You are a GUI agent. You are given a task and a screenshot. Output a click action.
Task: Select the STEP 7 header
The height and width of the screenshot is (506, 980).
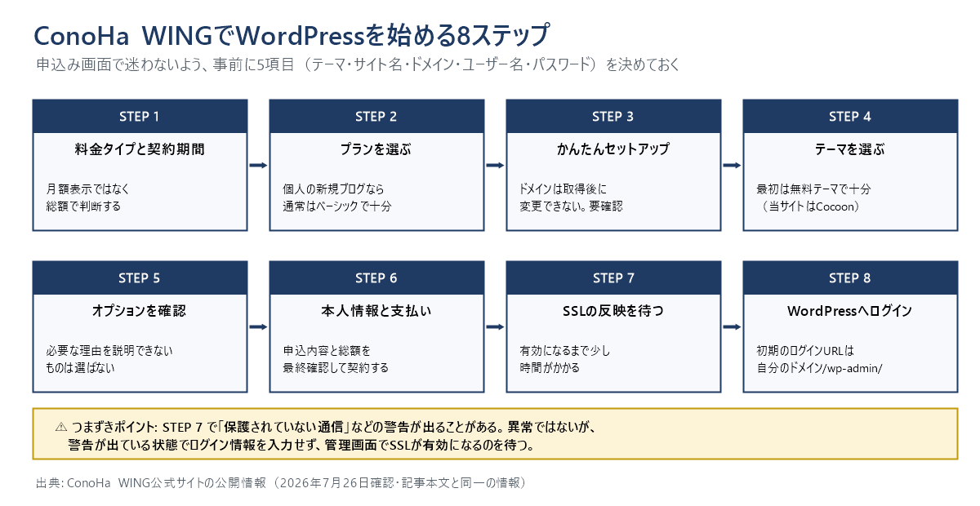pos(613,277)
